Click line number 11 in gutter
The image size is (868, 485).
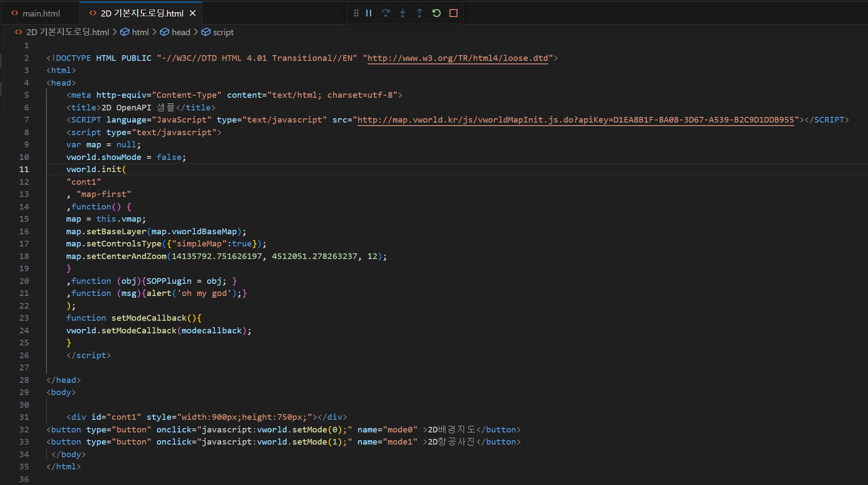pos(24,169)
